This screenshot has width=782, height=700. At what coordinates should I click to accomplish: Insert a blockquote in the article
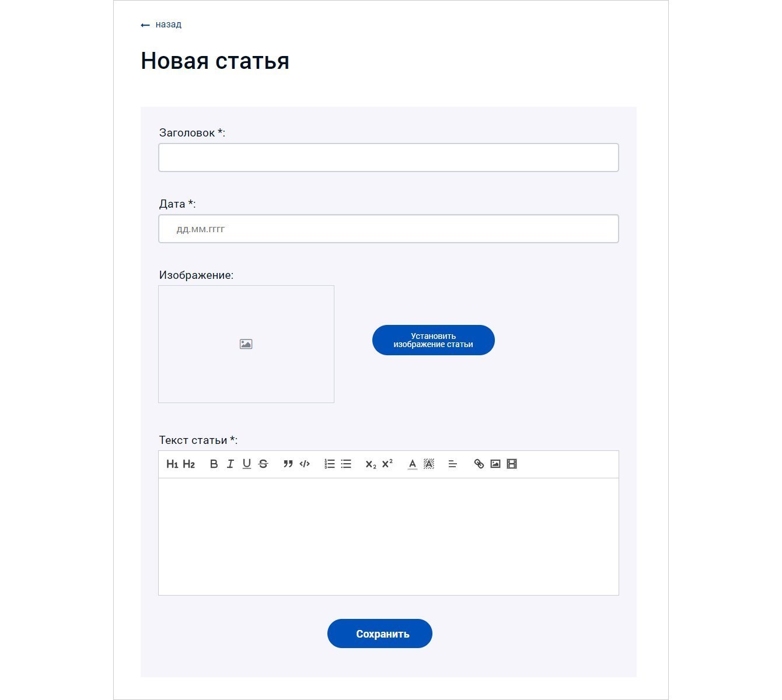(x=288, y=464)
